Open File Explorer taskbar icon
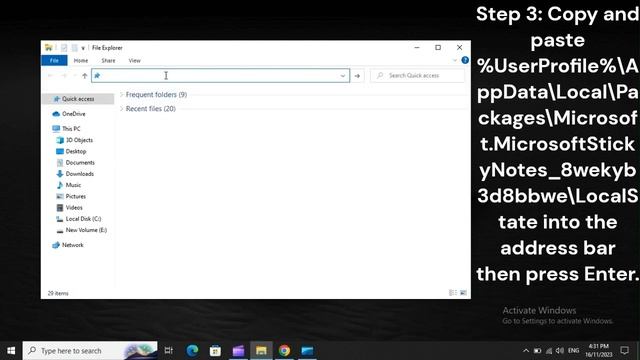 coord(261,351)
